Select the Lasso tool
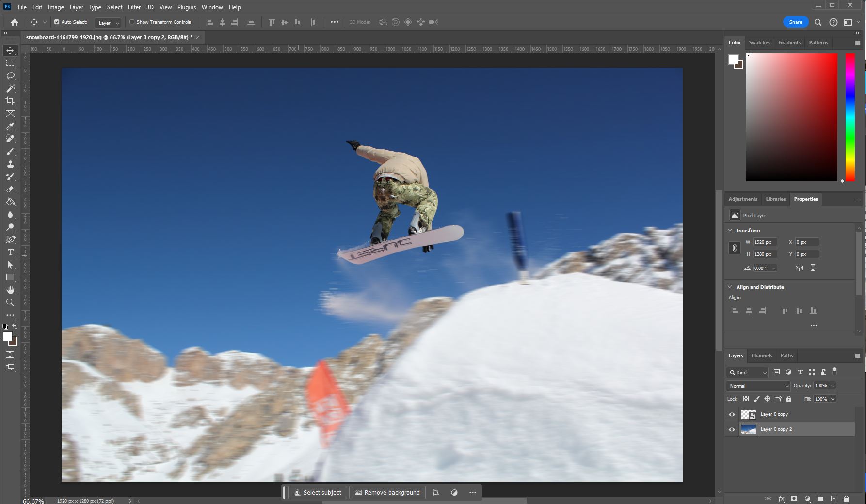 pyautogui.click(x=10, y=76)
